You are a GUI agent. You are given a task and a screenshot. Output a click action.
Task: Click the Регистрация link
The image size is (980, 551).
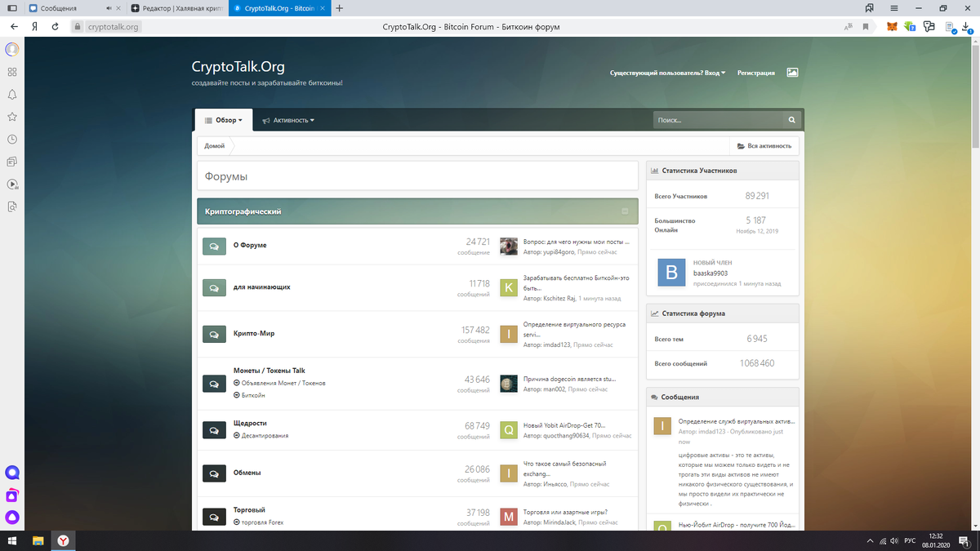(756, 73)
